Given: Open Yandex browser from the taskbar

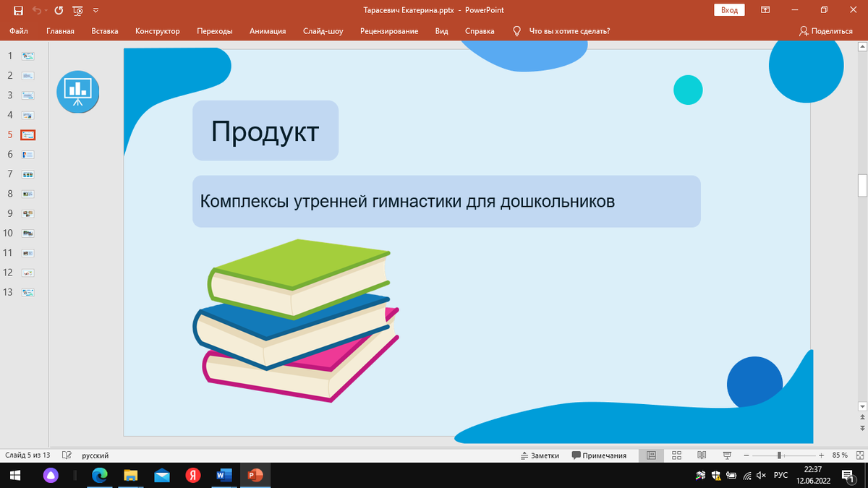Looking at the screenshot, I should click(192, 475).
